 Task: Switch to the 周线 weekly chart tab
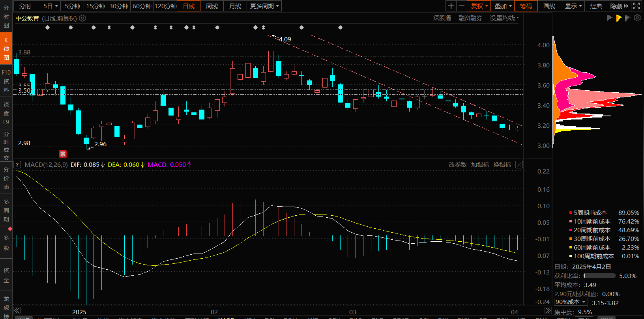(x=212, y=6)
